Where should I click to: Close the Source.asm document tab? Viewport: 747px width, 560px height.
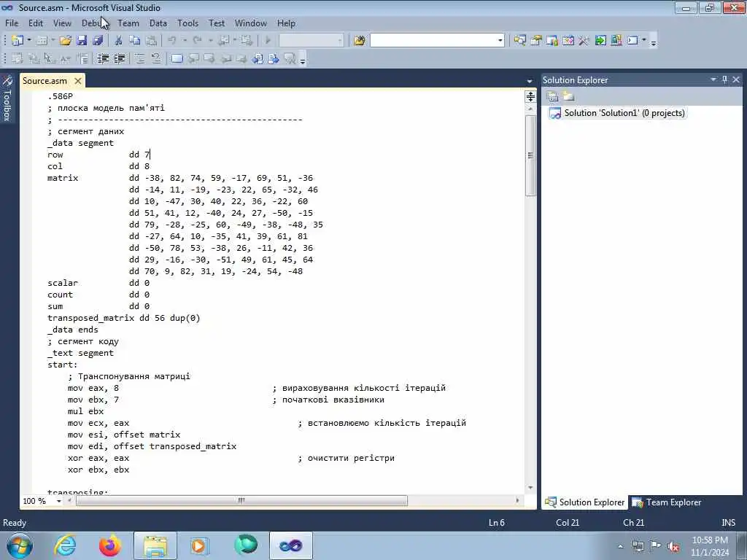click(77, 80)
